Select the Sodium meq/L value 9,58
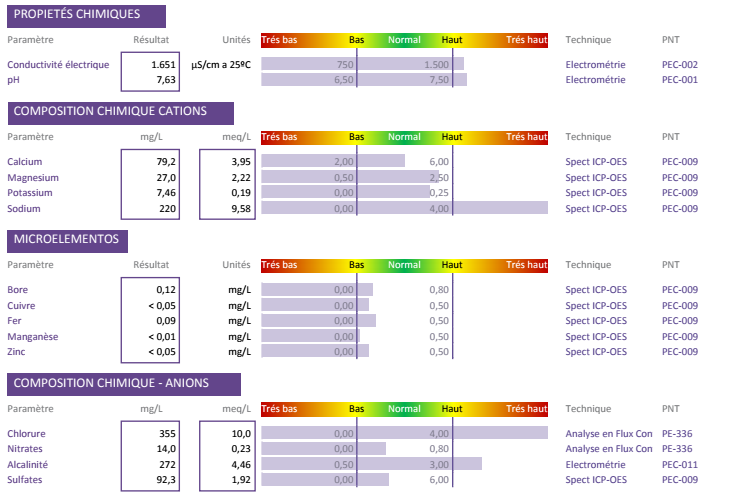Screen dimensions: 742x497 [x=238, y=208]
